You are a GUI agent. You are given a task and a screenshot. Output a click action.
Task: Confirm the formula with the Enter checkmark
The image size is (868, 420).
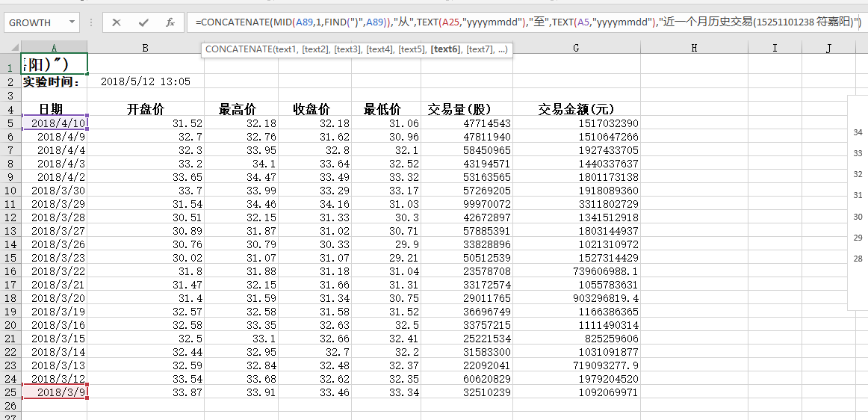point(143,22)
